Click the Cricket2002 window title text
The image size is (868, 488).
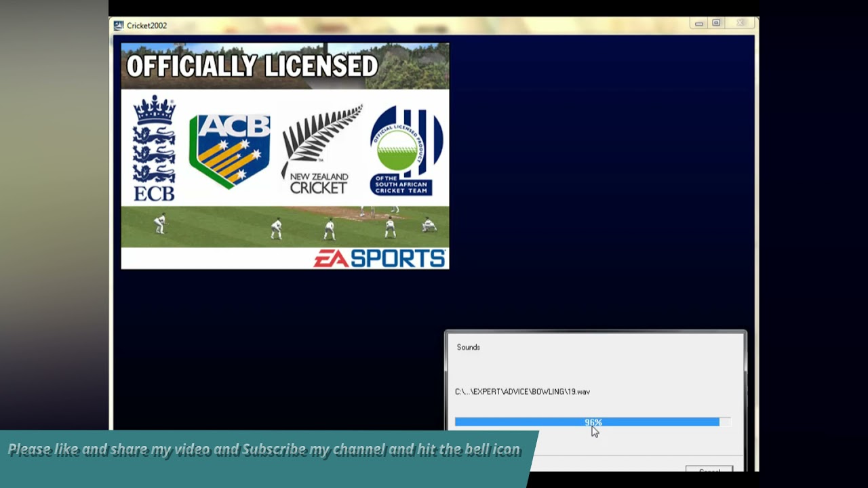point(146,26)
